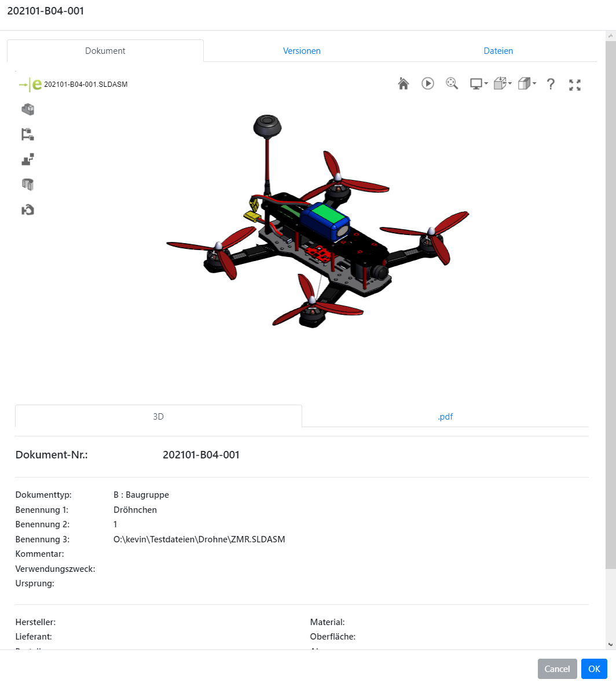
Task: Confirm the dialog with OK
Action: (x=594, y=669)
